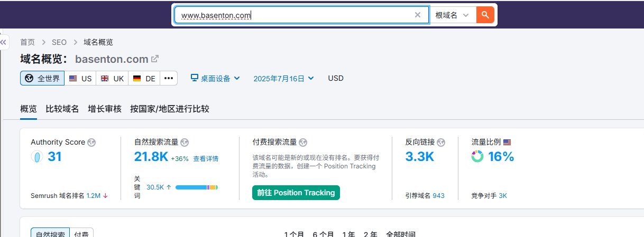Click globe icon beside 反向链接
Viewport: 644px width, 237px height.
coord(441,143)
